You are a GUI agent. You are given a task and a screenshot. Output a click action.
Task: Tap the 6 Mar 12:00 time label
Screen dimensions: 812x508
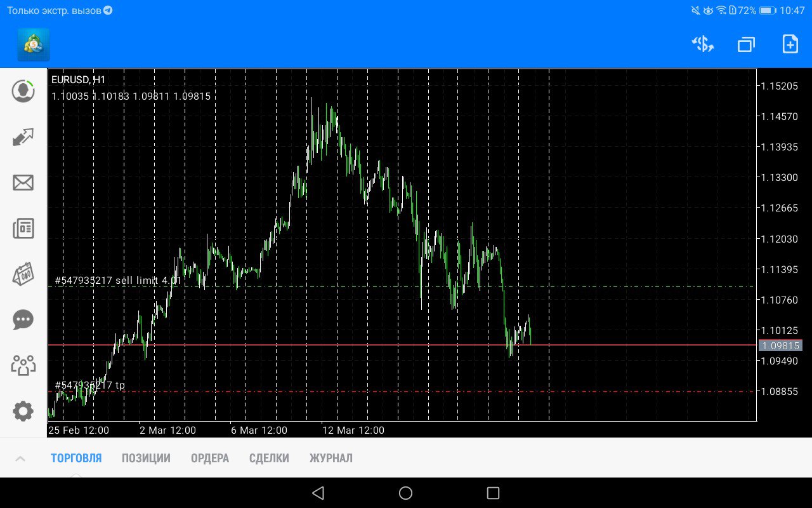click(x=259, y=431)
